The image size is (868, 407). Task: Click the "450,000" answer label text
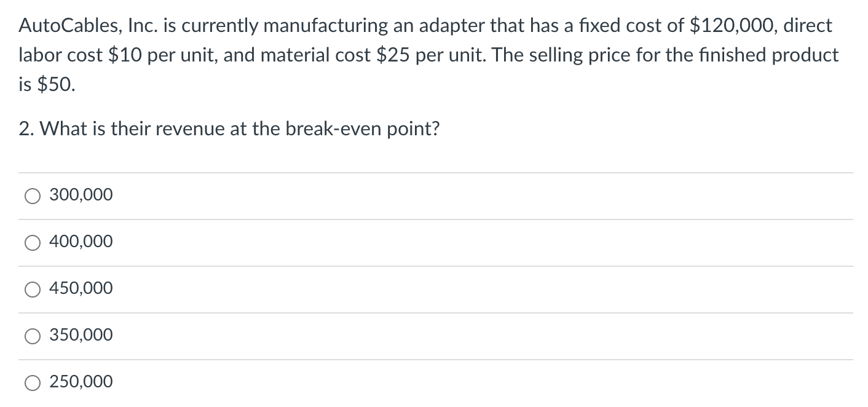pos(81,289)
